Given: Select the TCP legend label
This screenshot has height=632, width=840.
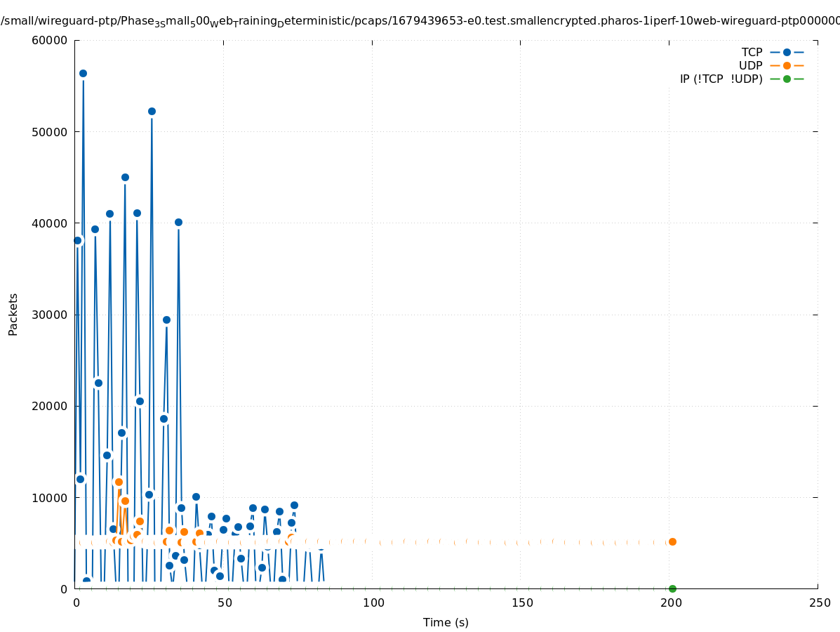Looking at the screenshot, I should point(752,52).
